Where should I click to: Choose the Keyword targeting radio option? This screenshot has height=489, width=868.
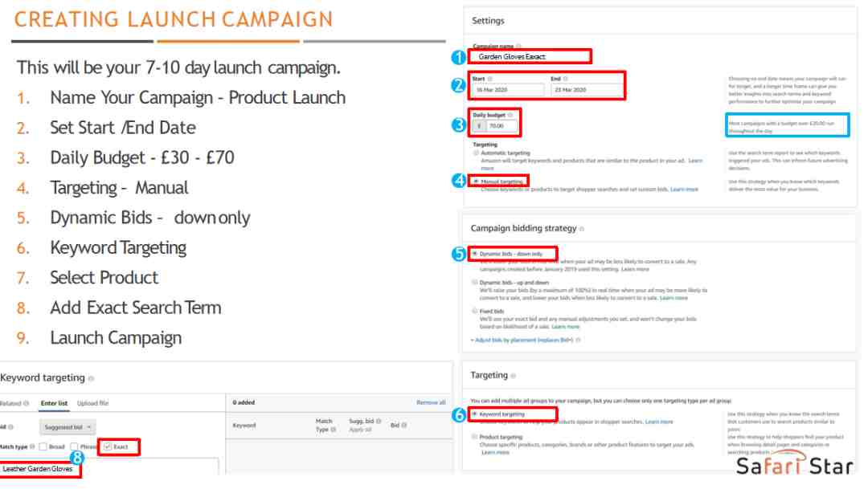point(474,414)
